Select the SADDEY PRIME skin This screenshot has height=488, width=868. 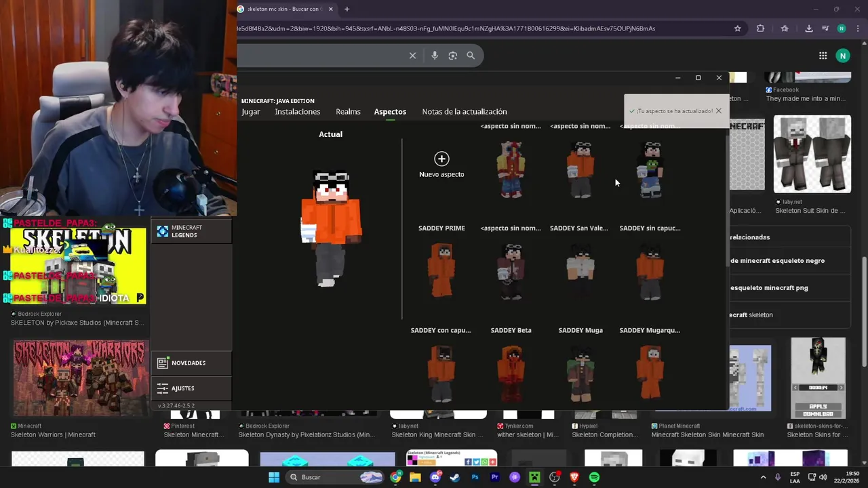(x=441, y=270)
